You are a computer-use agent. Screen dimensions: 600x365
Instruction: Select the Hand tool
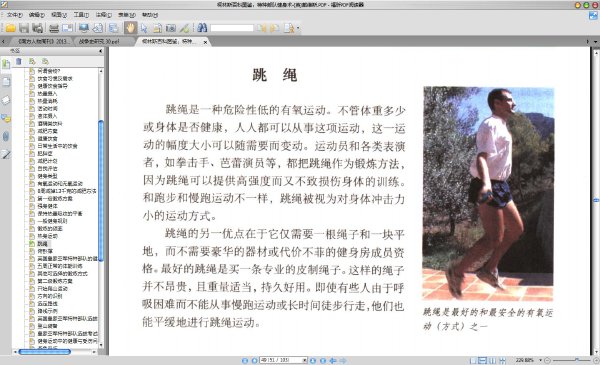(130, 28)
